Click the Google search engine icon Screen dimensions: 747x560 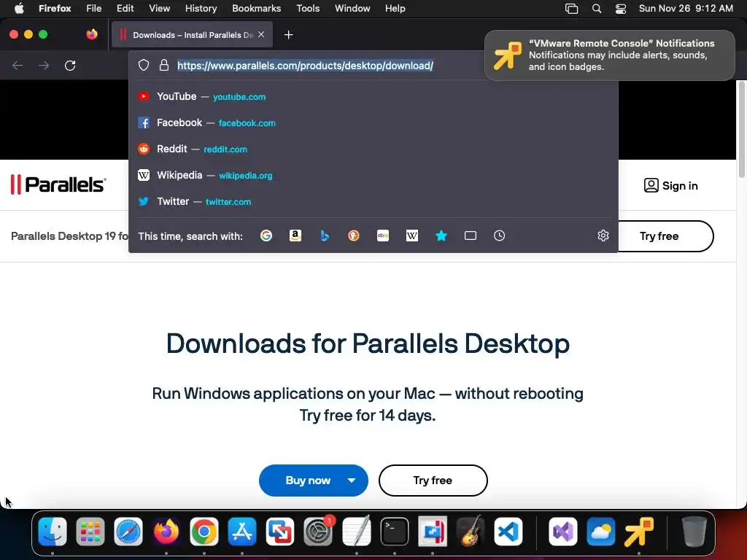point(266,236)
